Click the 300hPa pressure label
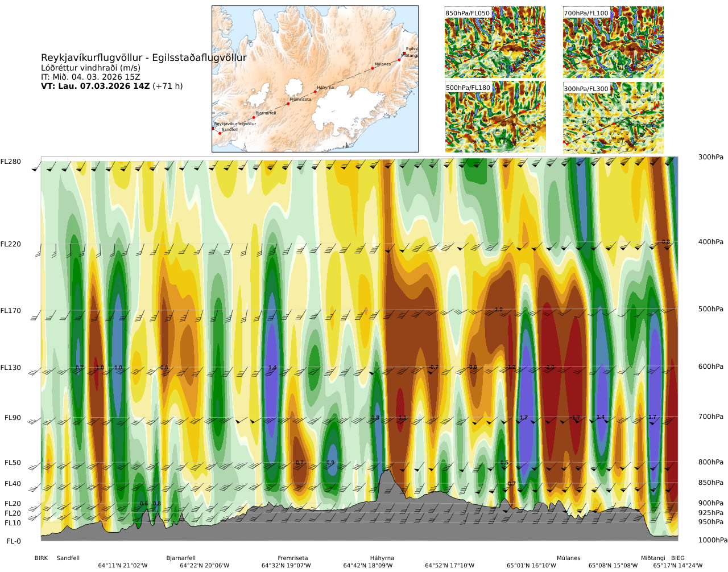The width and height of the screenshot is (728, 572). click(711, 157)
